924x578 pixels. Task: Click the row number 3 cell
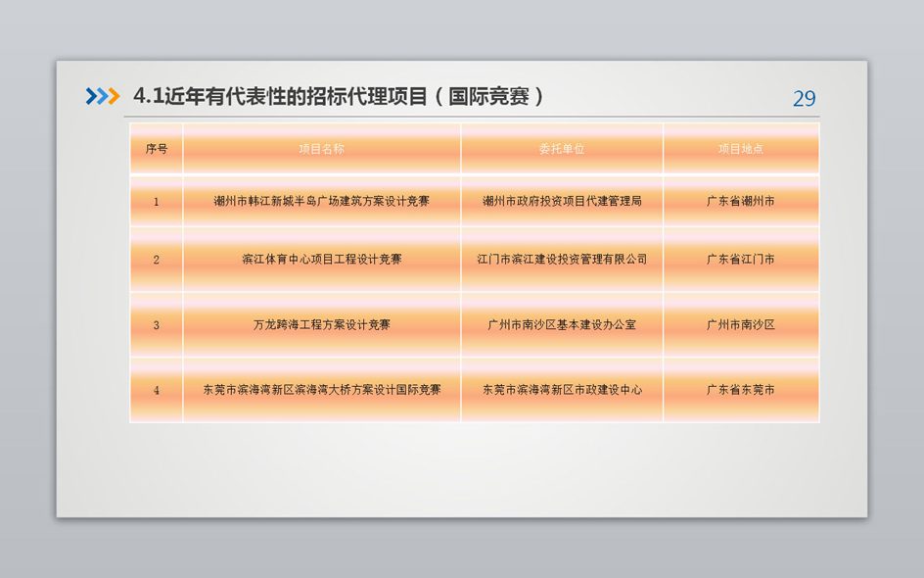(x=157, y=324)
